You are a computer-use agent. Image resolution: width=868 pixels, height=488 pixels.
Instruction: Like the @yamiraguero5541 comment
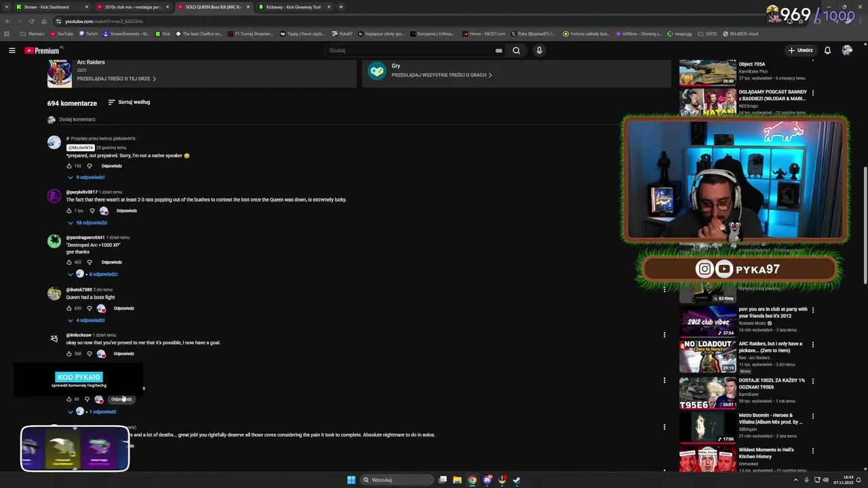tap(69, 262)
